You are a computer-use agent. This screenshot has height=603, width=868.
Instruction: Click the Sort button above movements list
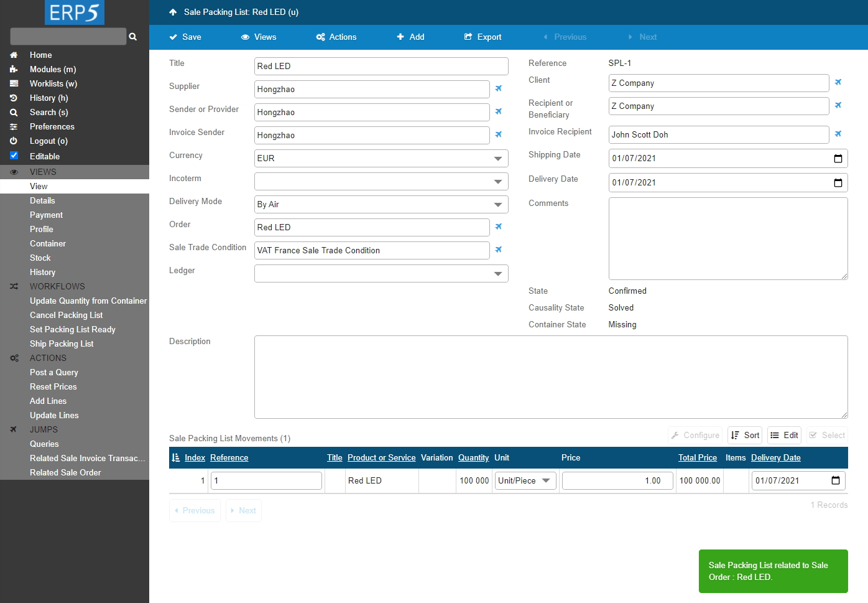tap(745, 435)
